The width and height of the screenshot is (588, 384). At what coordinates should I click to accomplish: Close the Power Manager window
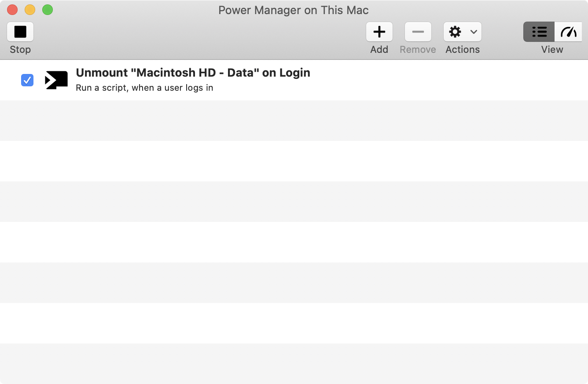12,10
